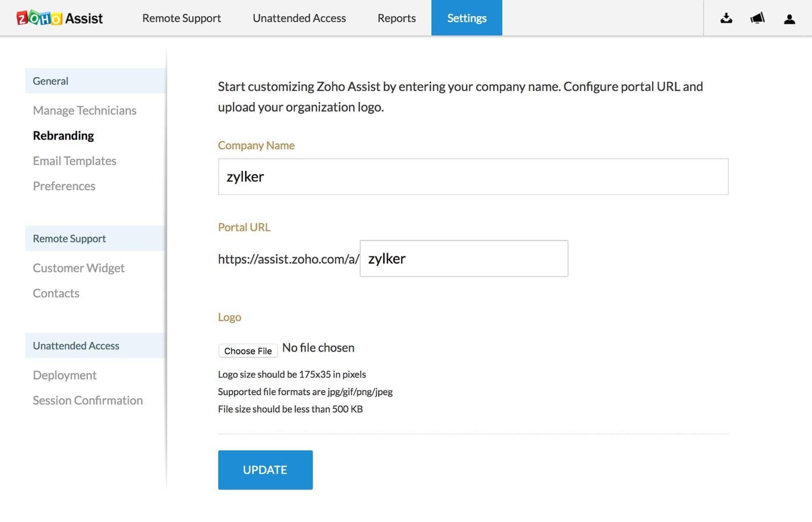812x522 pixels.
Task: Open the Reports tab
Action: (396, 18)
